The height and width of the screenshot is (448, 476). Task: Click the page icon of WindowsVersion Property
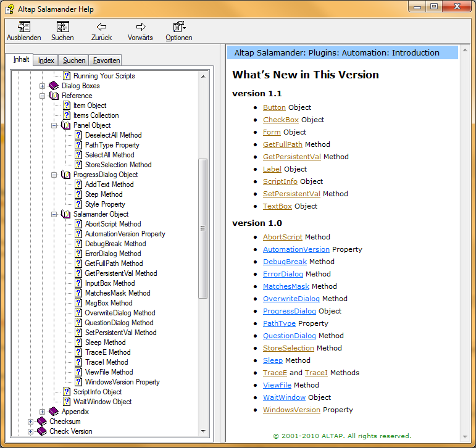point(78,382)
